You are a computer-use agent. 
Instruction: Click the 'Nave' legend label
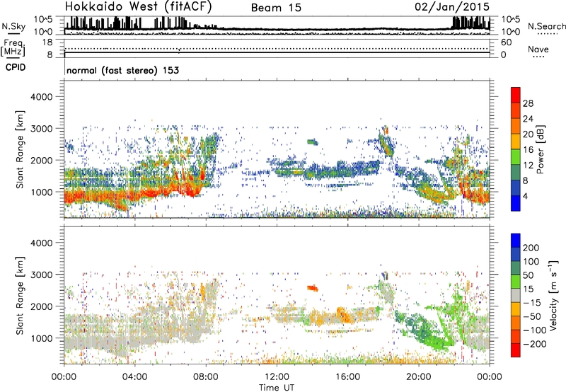pos(538,49)
